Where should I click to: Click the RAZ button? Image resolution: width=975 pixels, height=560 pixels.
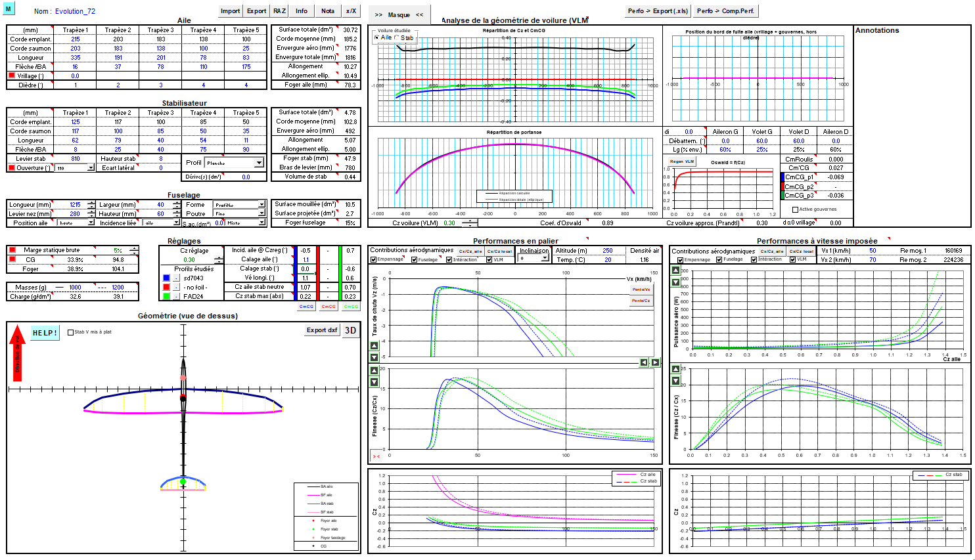tap(279, 11)
